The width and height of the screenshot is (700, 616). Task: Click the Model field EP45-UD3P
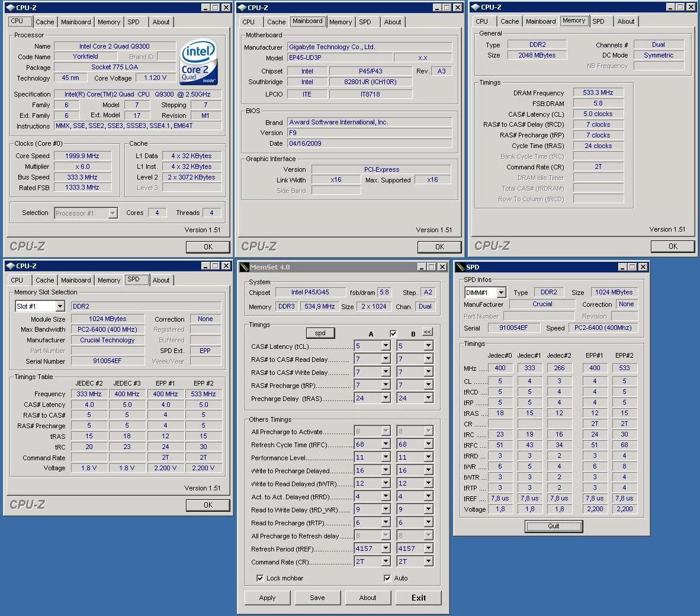pyautogui.click(x=340, y=57)
